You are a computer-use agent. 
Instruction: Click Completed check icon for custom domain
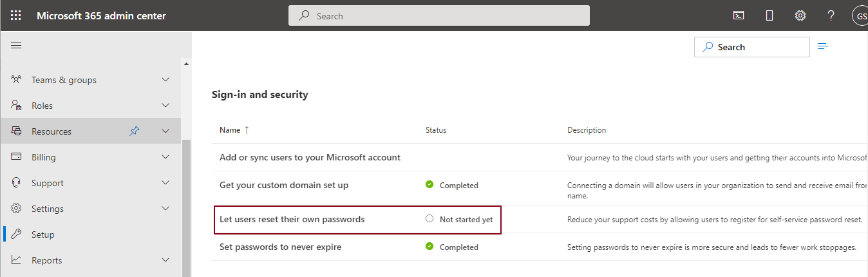tap(429, 185)
